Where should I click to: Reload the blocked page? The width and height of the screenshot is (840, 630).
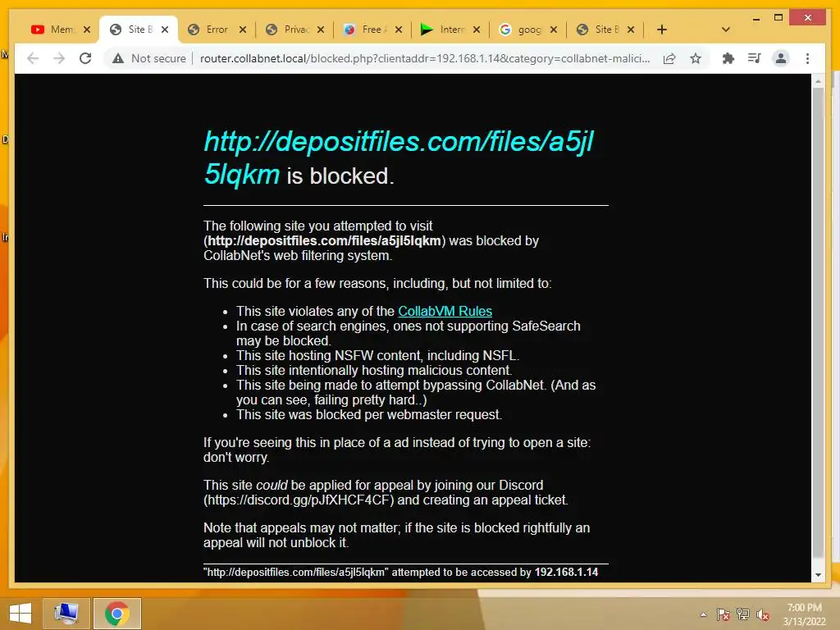[x=85, y=58]
